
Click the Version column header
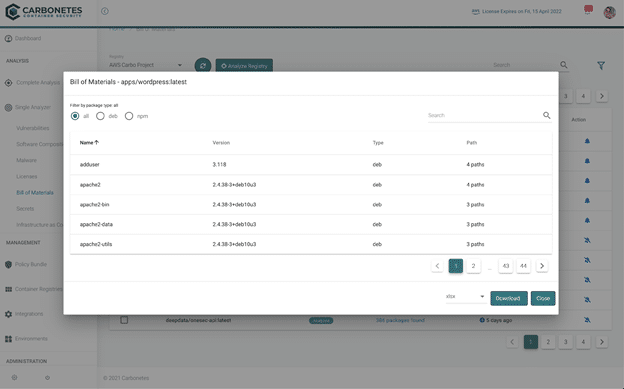221,143
